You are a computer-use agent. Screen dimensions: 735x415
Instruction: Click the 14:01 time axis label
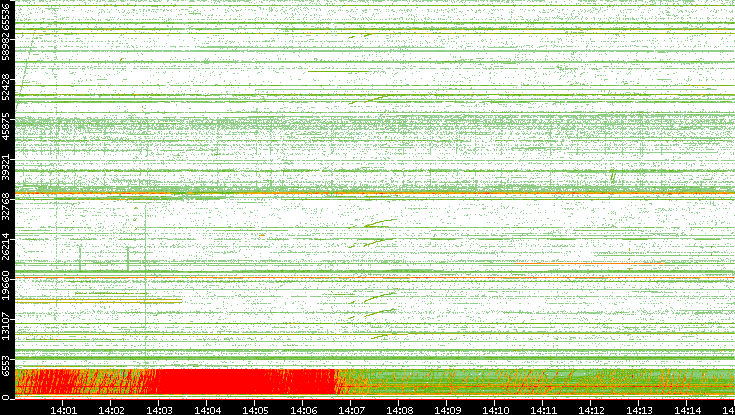63,408
